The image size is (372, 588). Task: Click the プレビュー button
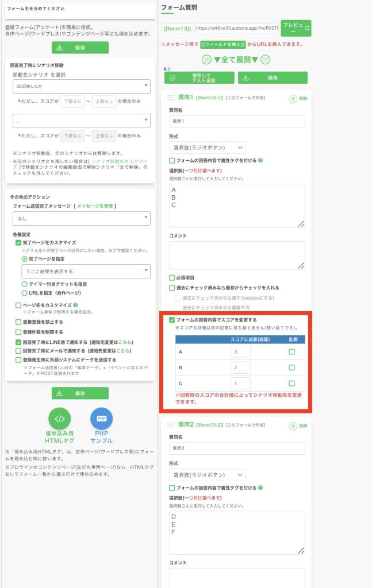296,28
